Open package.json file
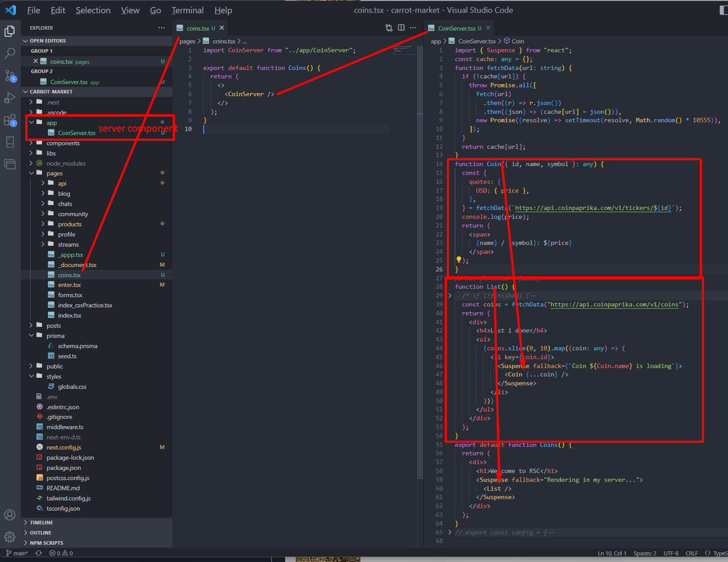This screenshot has width=728, height=562. (x=97, y=468)
